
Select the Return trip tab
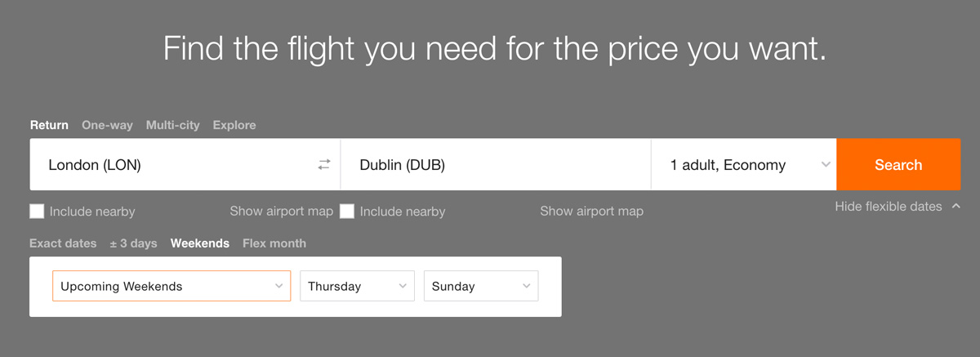click(49, 125)
